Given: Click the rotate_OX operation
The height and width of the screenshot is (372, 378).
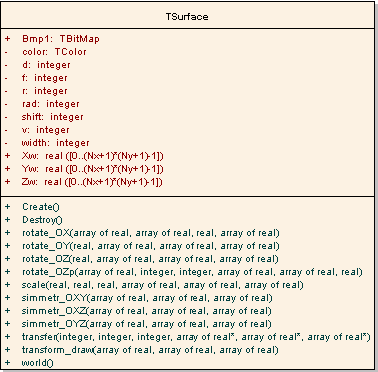Looking at the screenshot, I should (x=151, y=233).
